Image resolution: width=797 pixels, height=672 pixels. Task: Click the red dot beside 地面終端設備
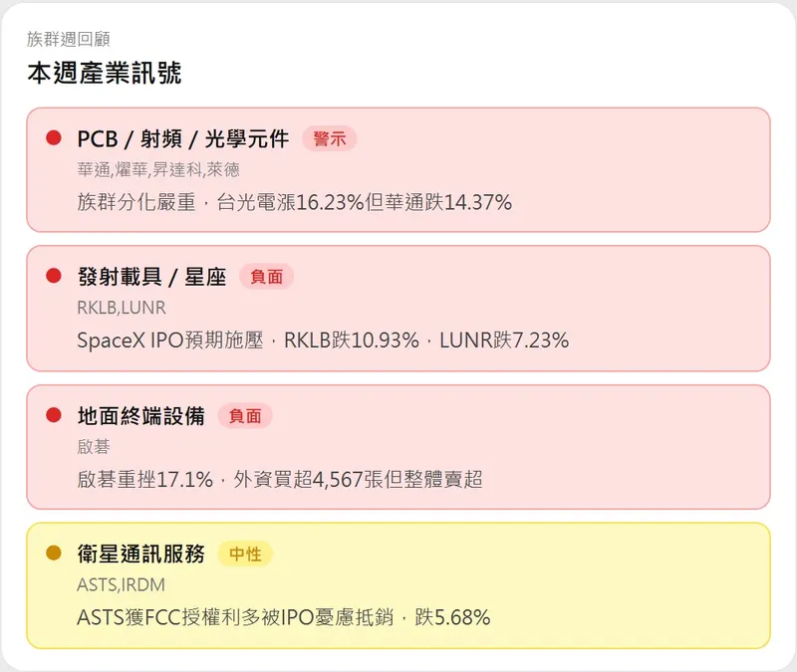pos(54,414)
